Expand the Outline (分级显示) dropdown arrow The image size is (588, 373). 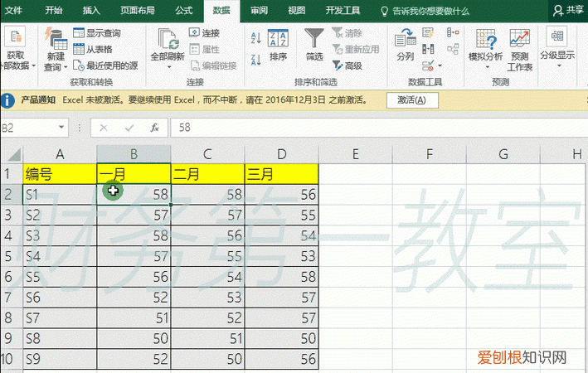[559, 65]
